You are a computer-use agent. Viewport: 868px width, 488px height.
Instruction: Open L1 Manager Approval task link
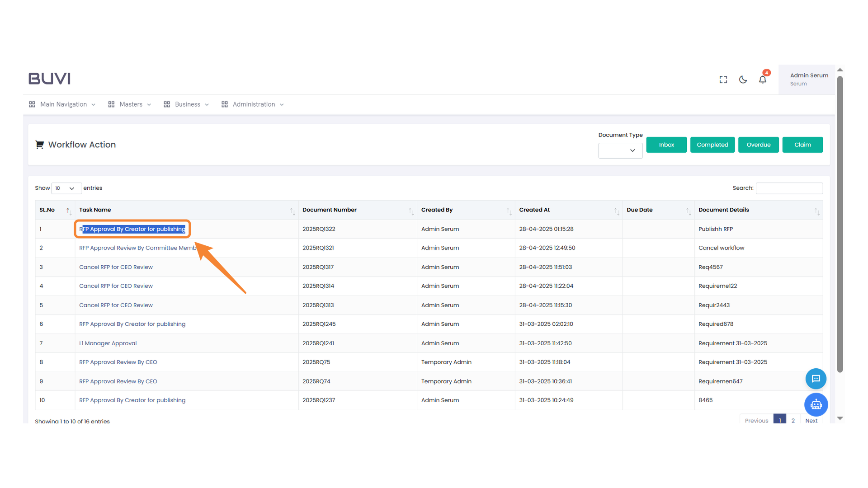[108, 343]
